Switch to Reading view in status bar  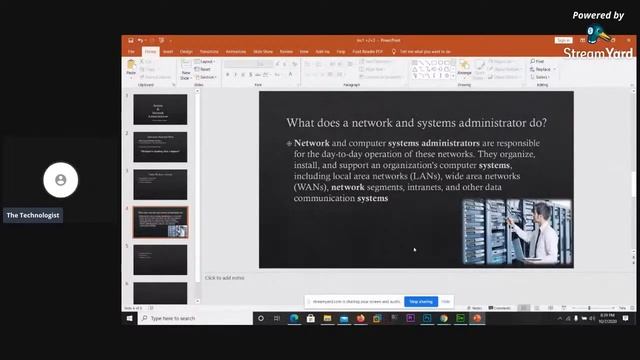551,308
